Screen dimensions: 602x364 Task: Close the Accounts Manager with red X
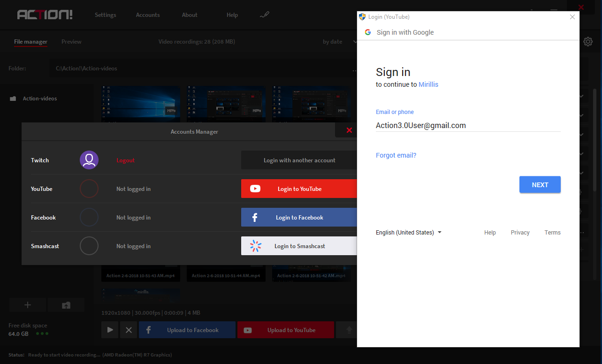point(349,130)
